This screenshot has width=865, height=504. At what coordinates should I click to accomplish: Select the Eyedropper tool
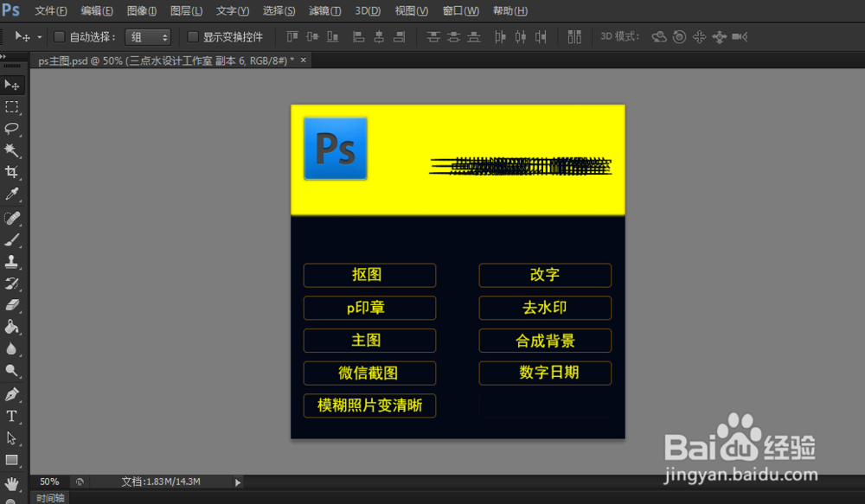(11, 194)
